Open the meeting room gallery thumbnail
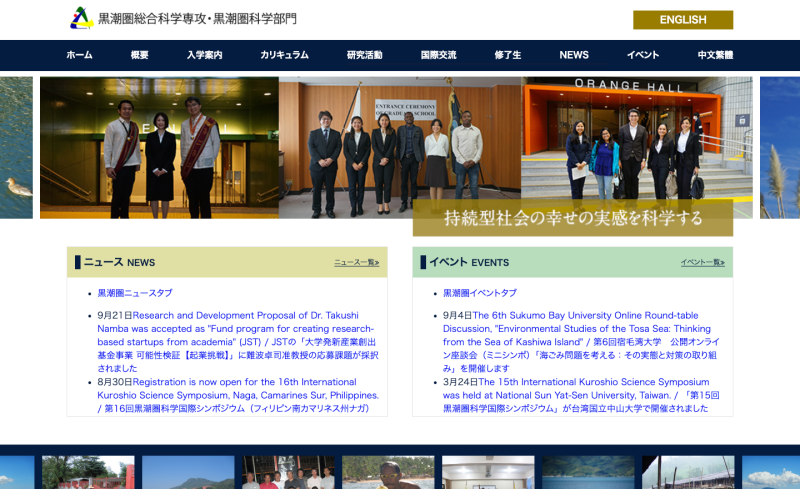Image resolution: width=800 pixels, height=489 pixels. 488,473
